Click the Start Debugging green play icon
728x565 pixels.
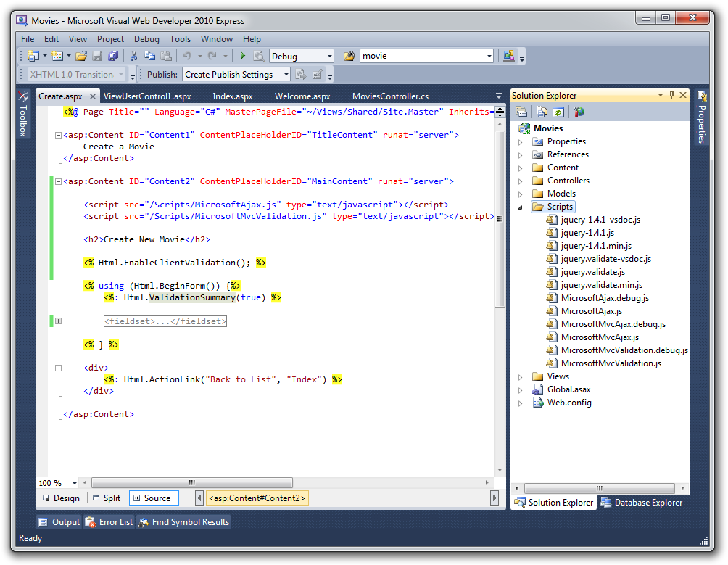(243, 56)
